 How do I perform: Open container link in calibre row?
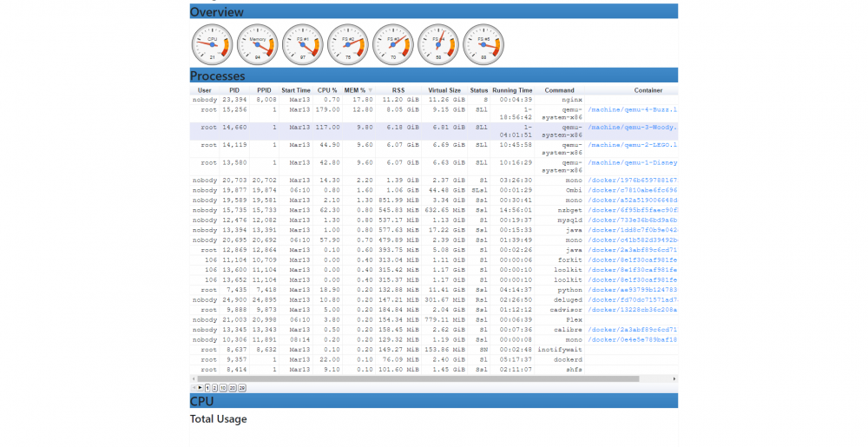pyautogui.click(x=632, y=330)
